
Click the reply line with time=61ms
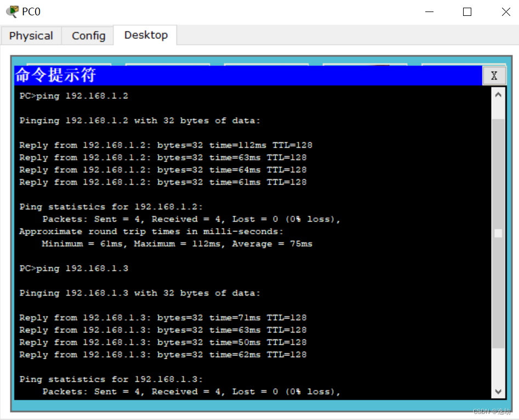[163, 182]
